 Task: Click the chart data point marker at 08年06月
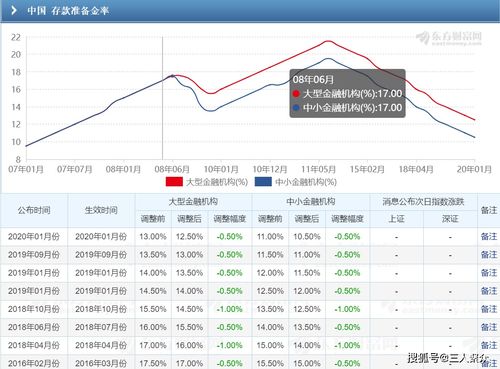click(172, 76)
